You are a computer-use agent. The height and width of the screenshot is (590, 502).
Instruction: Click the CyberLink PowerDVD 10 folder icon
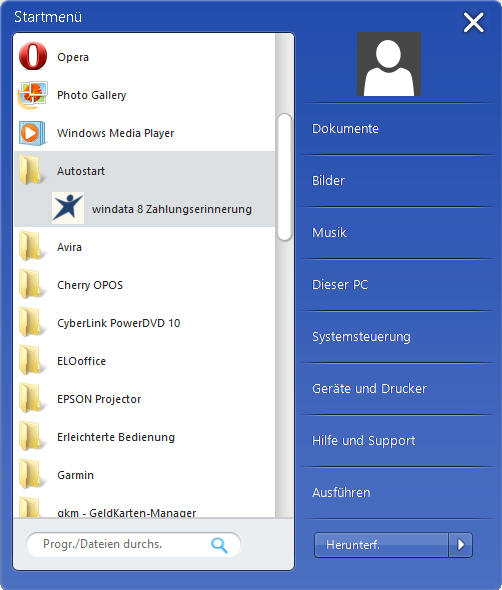pos(31,322)
